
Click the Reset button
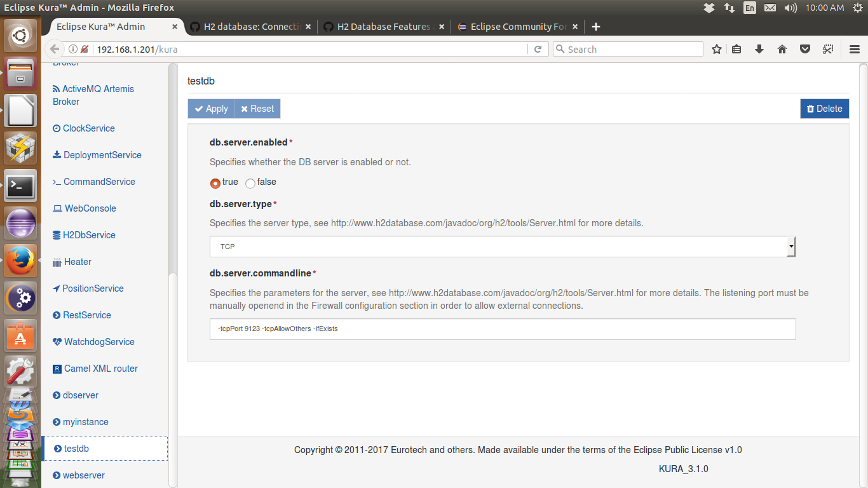click(257, 109)
